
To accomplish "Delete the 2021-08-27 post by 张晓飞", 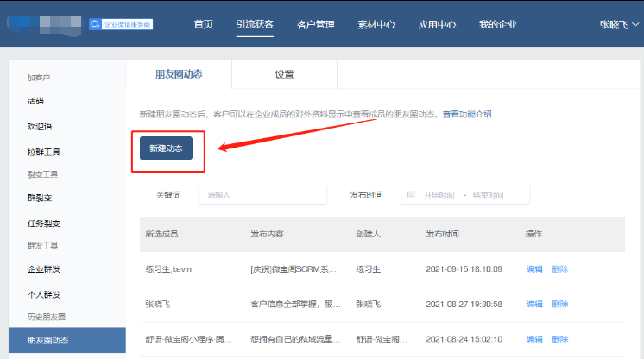I will pyautogui.click(x=560, y=305).
